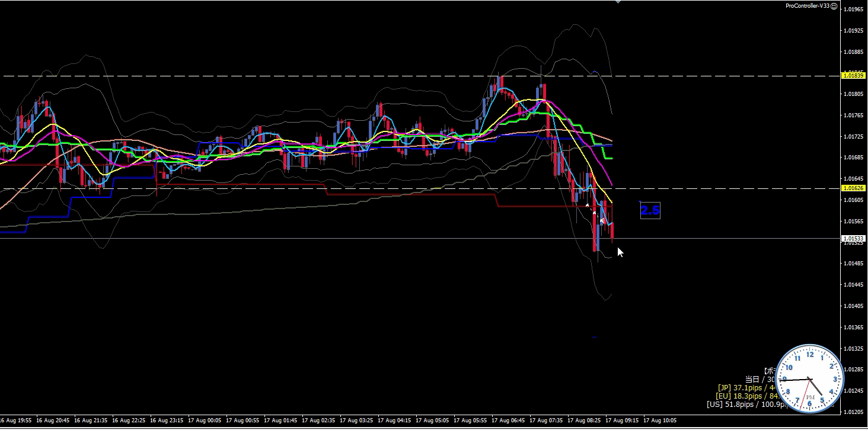This screenshot has width=868, height=430.
Task: Click the yellow 1.01839 price tag
Action: tap(854, 75)
